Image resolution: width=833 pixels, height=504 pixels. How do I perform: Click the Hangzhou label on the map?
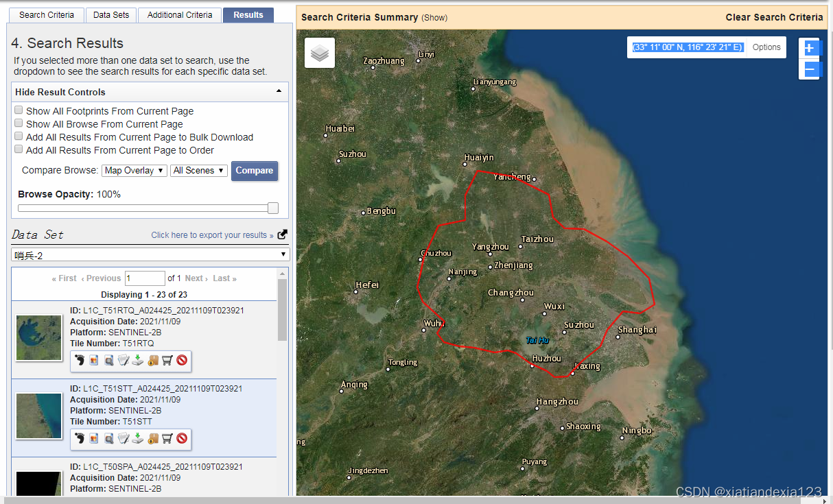coord(557,402)
